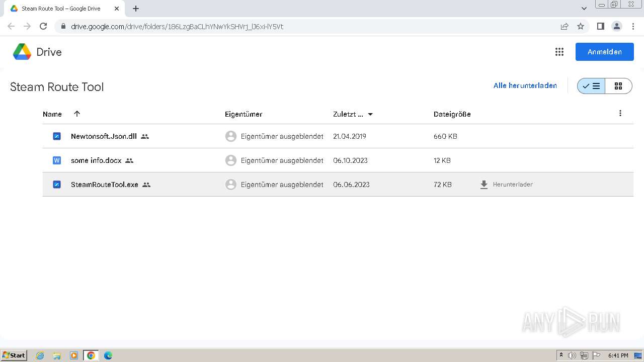
Task: Reverse the name sort direction arrow
Action: [x=77, y=114]
